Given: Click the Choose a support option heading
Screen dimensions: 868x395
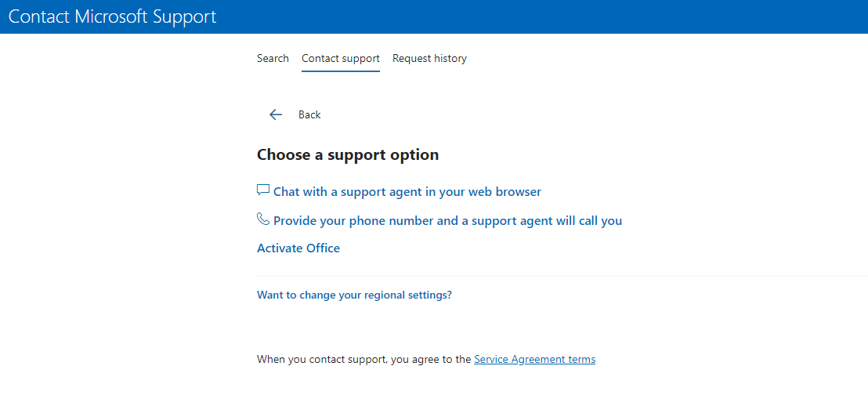Looking at the screenshot, I should (x=348, y=154).
